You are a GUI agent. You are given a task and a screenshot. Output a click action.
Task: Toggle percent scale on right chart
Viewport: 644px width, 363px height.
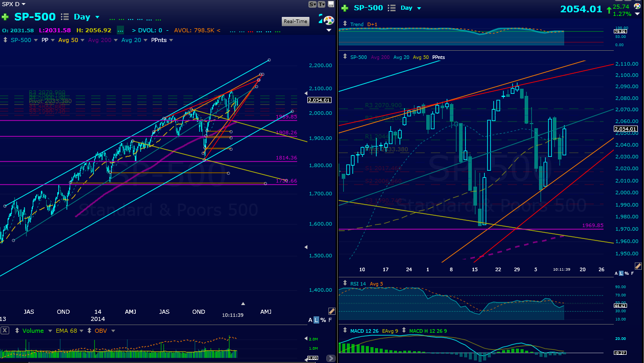(627, 274)
